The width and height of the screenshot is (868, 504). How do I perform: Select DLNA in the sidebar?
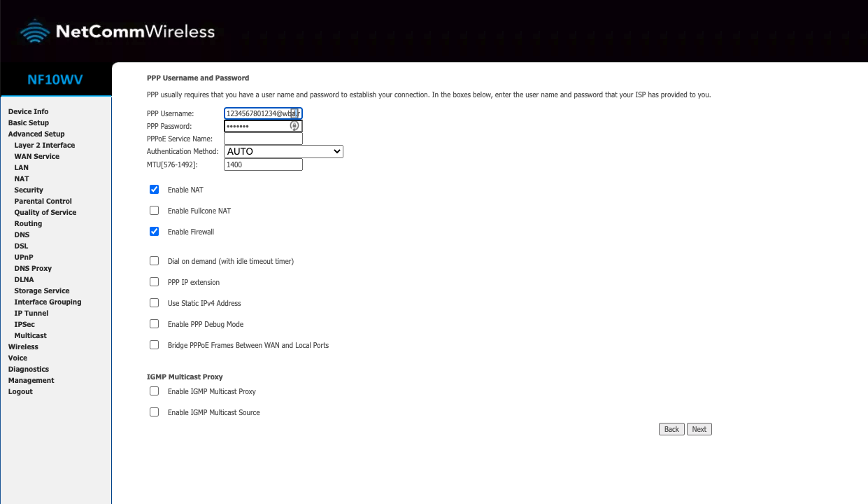click(24, 280)
